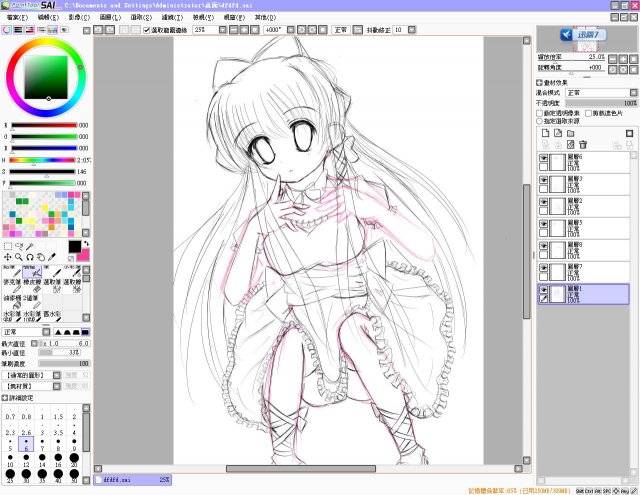Open the 選取(S) selection menu
640x495 pixels.
(x=141, y=18)
